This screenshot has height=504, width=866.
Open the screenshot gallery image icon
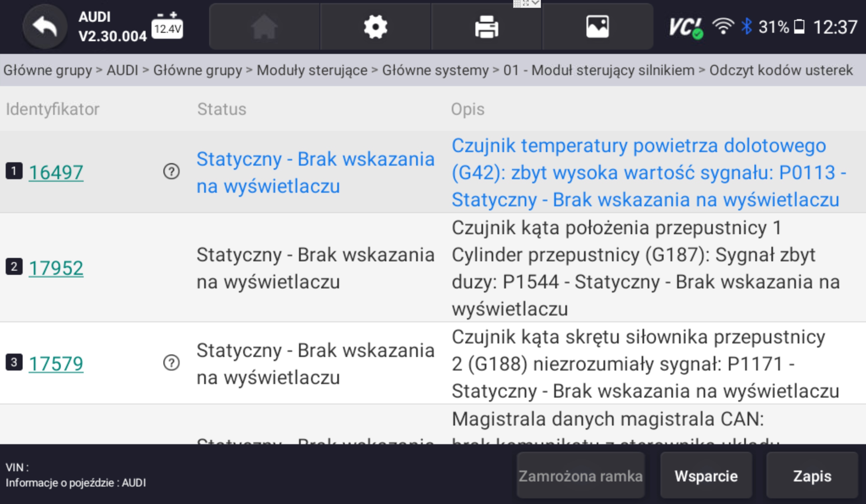coord(597,27)
